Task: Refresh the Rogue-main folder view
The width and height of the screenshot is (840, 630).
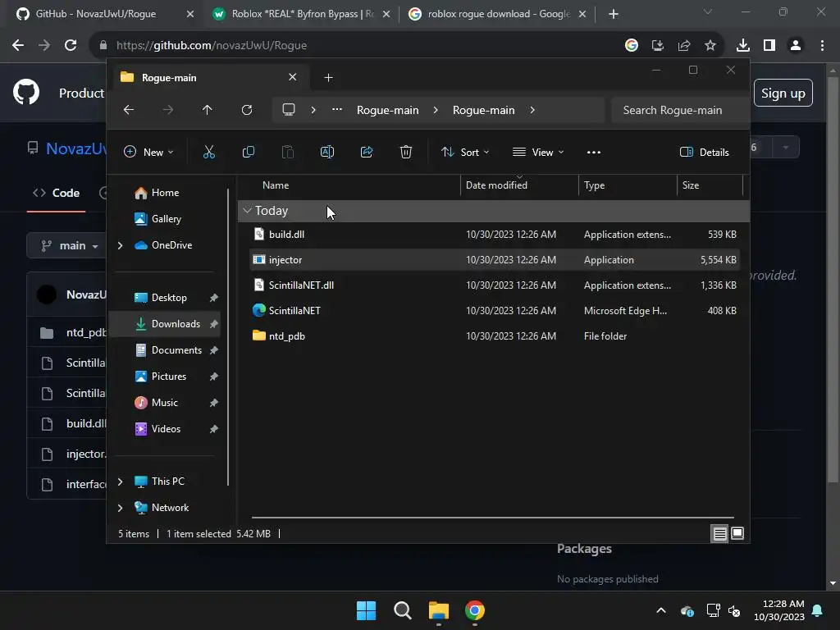Action: click(246, 110)
